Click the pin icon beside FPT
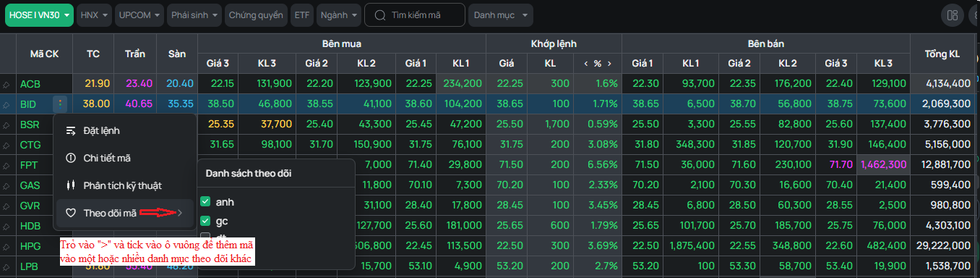 click(x=7, y=166)
